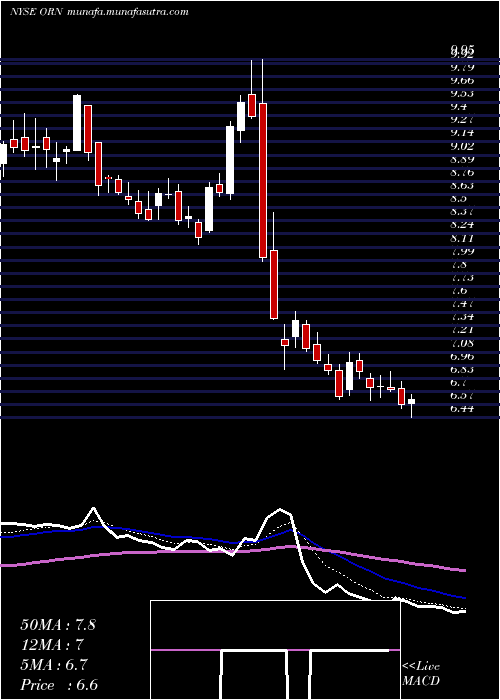
Task: Click the 9.02 price axis label
Action: (x=462, y=146)
